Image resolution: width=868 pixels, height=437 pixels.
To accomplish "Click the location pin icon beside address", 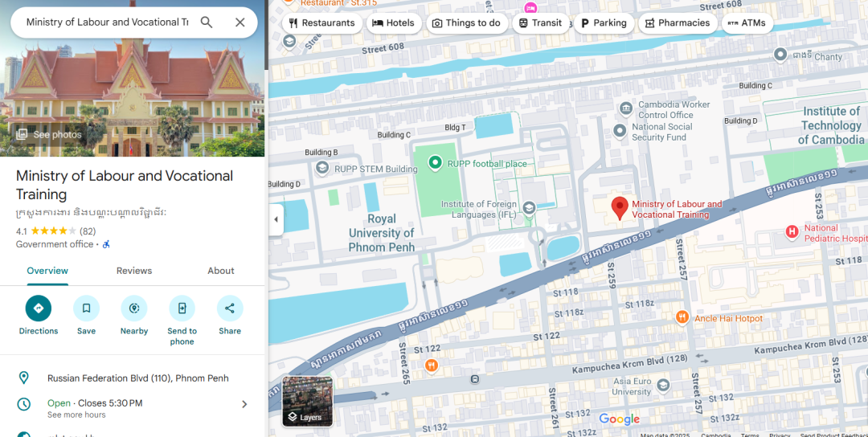I will click(x=23, y=378).
